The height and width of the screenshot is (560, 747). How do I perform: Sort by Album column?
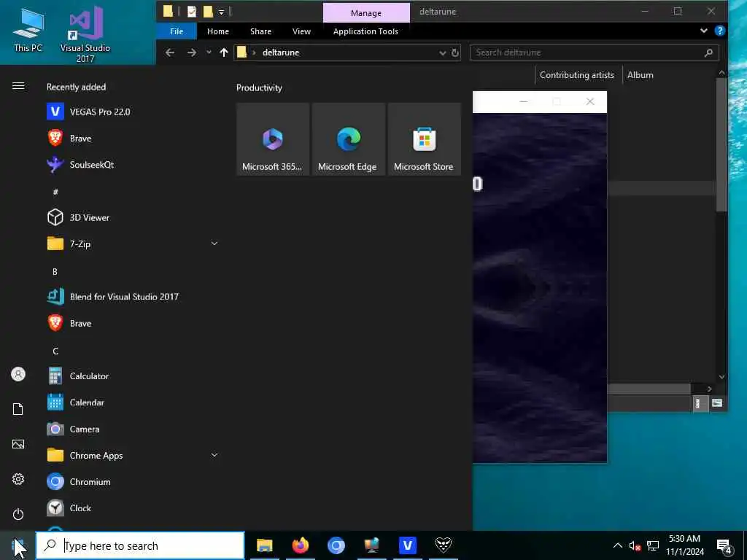pyautogui.click(x=640, y=75)
